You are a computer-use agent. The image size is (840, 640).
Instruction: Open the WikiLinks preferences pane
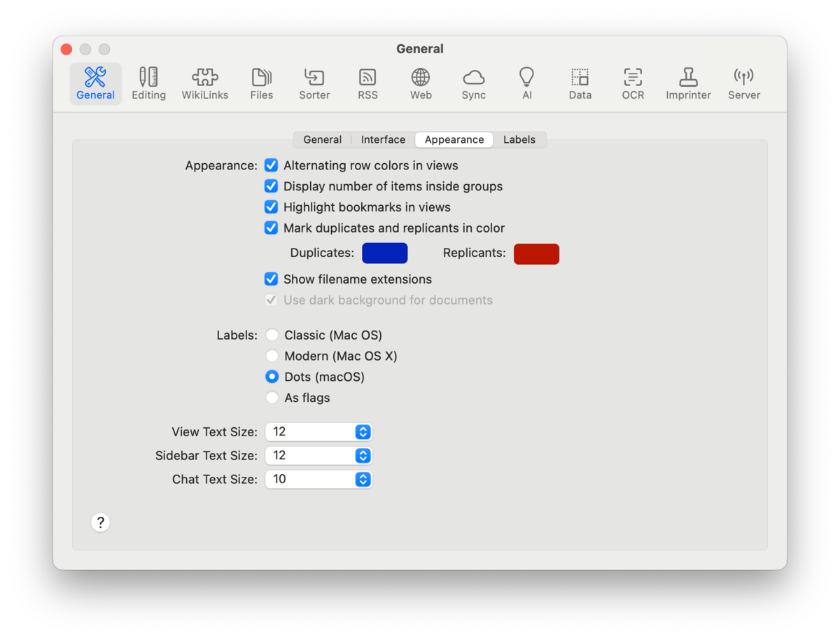[205, 84]
